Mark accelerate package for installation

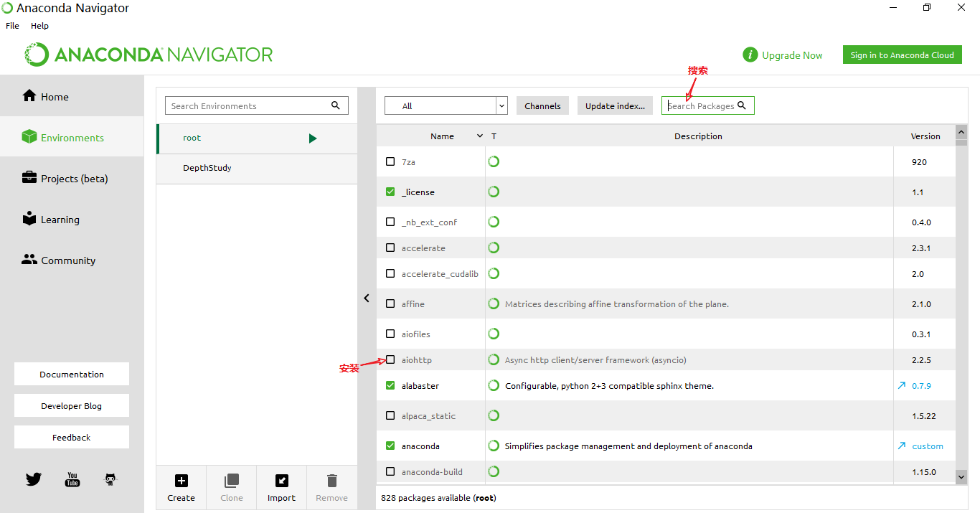(390, 248)
